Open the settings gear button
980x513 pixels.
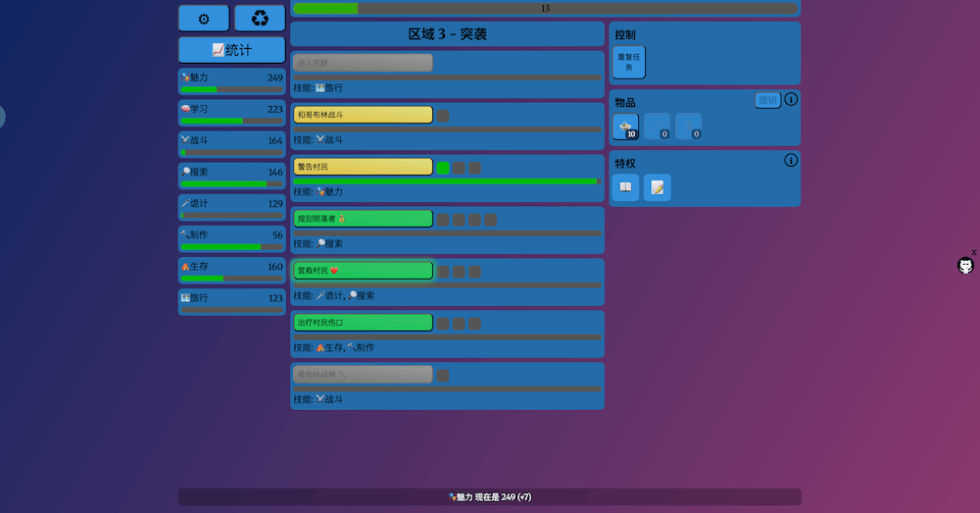pos(204,19)
